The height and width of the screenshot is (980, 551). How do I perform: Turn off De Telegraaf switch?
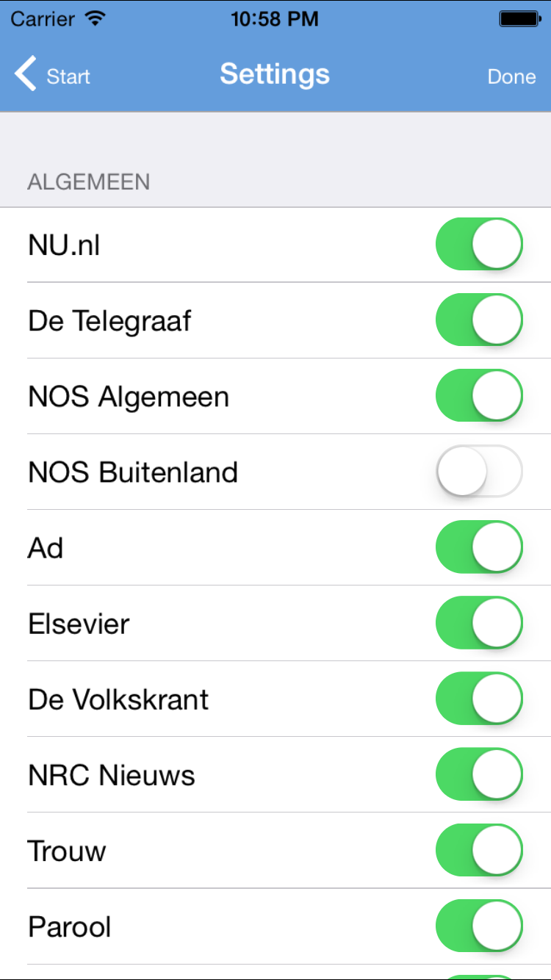(x=479, y=320)
